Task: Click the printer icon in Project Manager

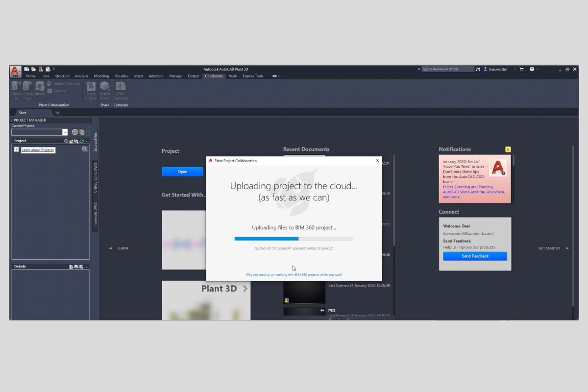Action: (x=75, y=132)
